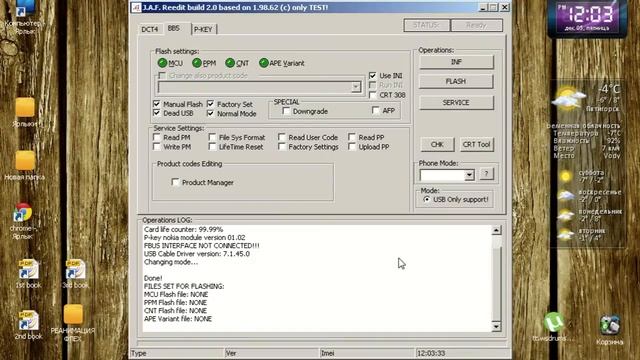640x360 pixels.
Task: Open the CRT Tool button
Action: [x=476, y=144]
